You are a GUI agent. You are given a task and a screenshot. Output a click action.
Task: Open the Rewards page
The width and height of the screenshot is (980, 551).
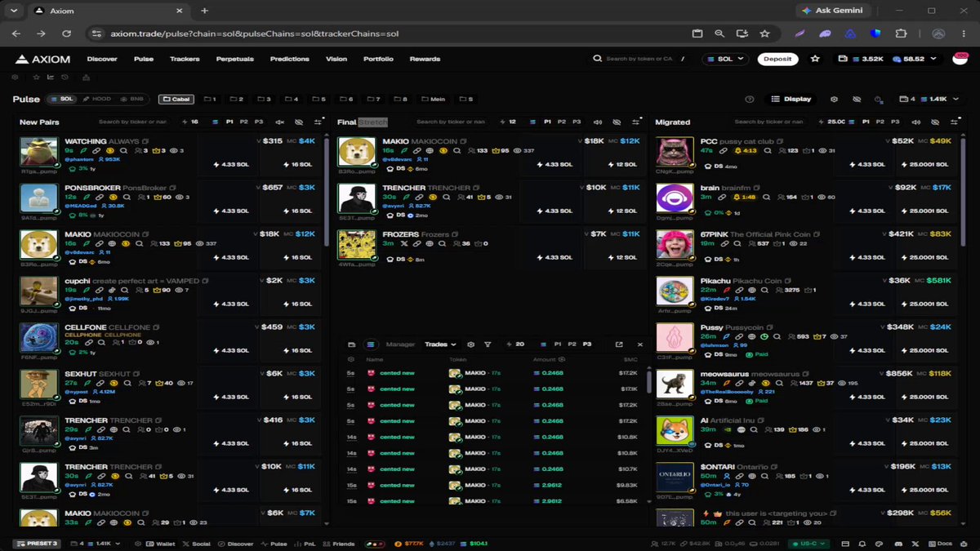point(425,59)
